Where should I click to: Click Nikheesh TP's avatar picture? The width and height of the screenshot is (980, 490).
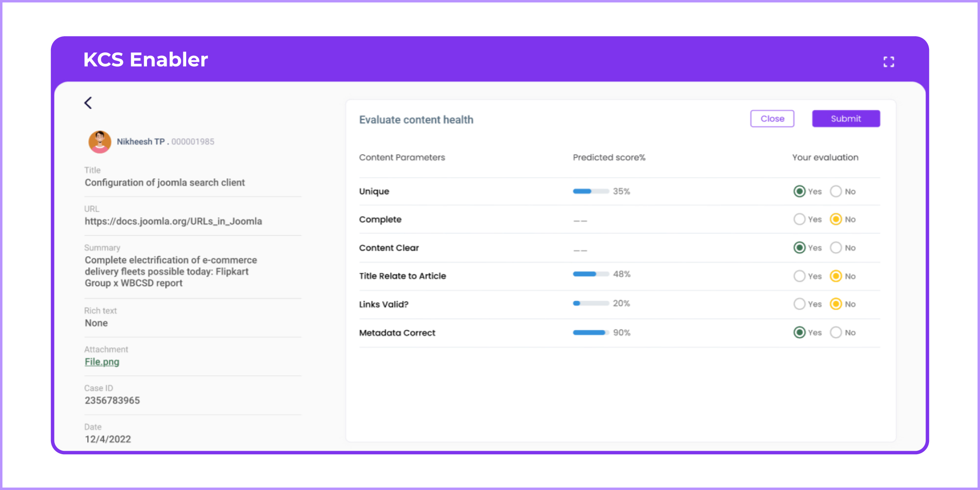pyautogui.click(x=99, y=142)
